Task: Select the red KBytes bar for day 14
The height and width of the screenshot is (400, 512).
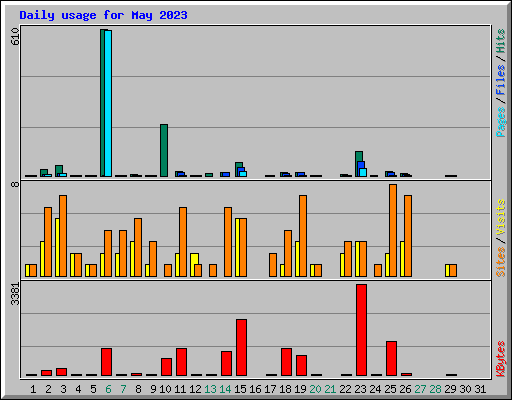Action: coord(226,363)
